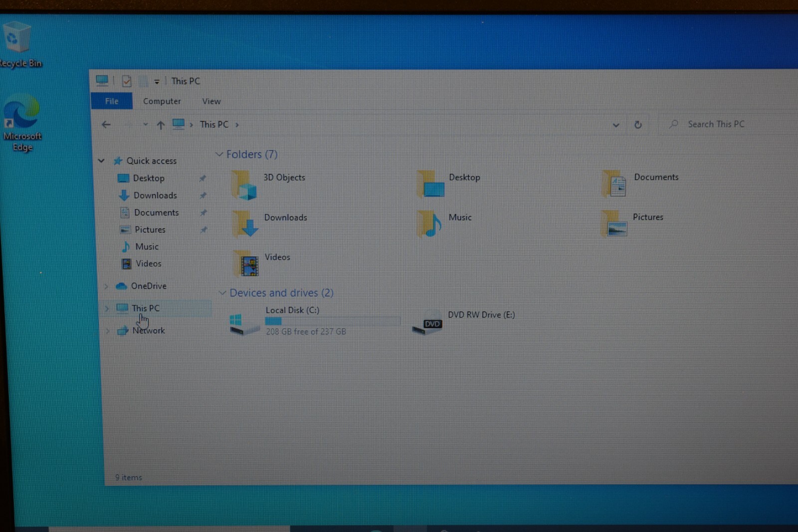Open the Customize Quick Access Toolbar dropdown

tap(156, 81)
